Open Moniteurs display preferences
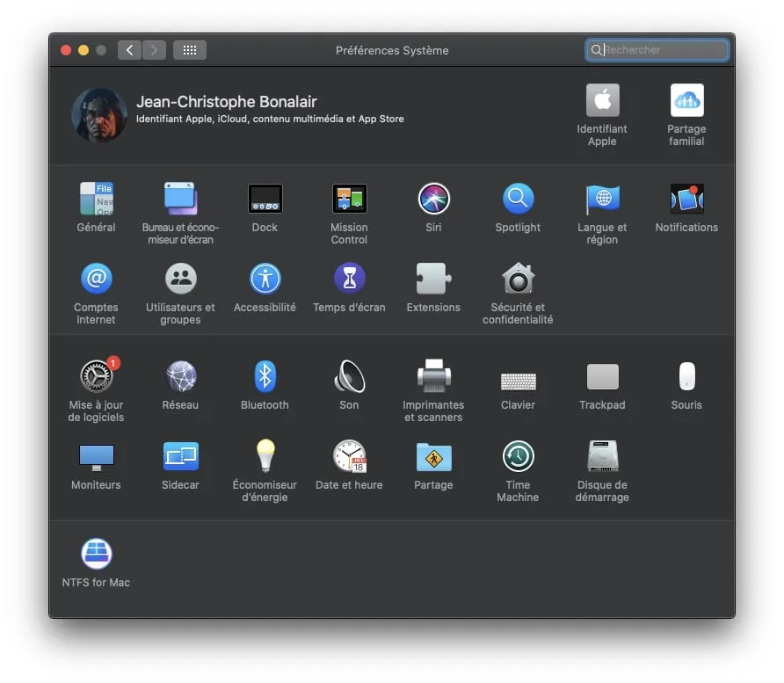Viewport: 784px width, 683px height. tap(96, 457)
